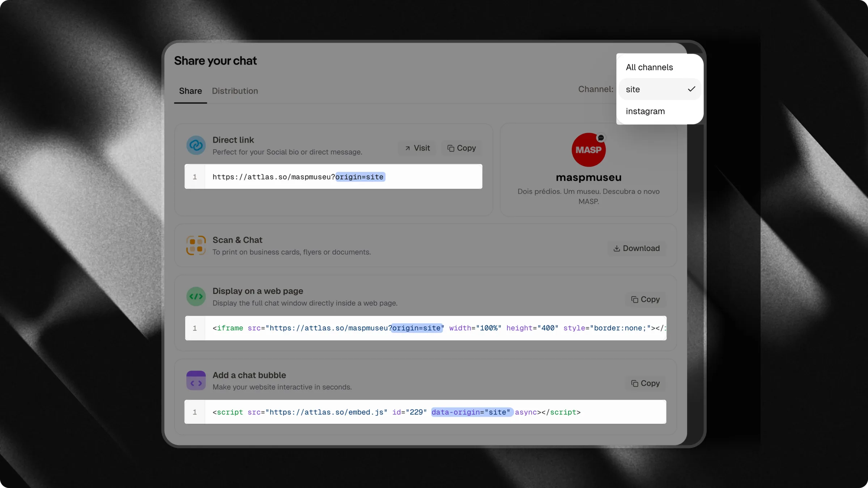Click highlighted data-origin="site" in script

coord(472,412)
